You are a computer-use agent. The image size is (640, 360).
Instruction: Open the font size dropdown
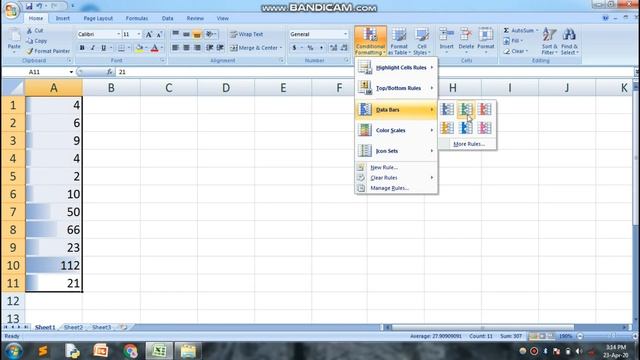coord(139,34)
